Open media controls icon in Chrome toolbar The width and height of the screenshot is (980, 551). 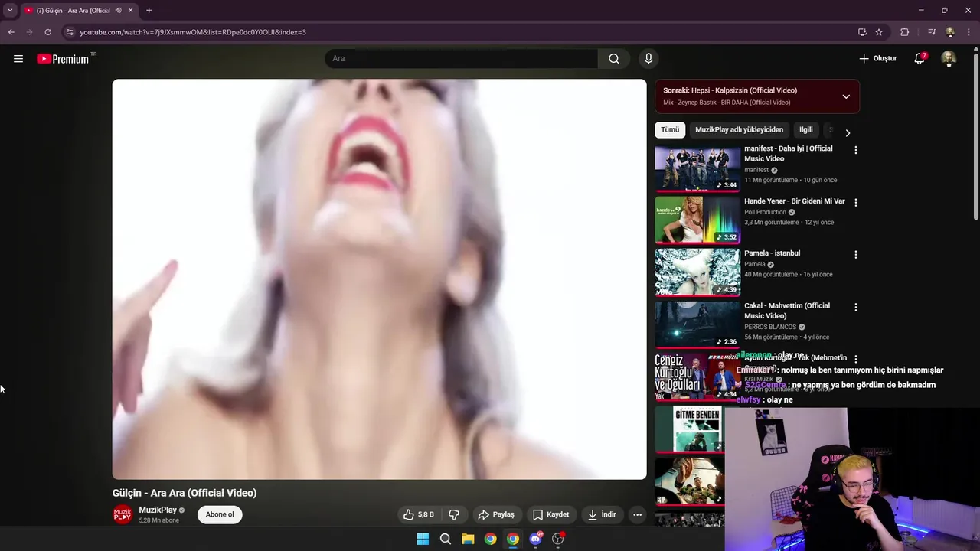coord(931,32)
